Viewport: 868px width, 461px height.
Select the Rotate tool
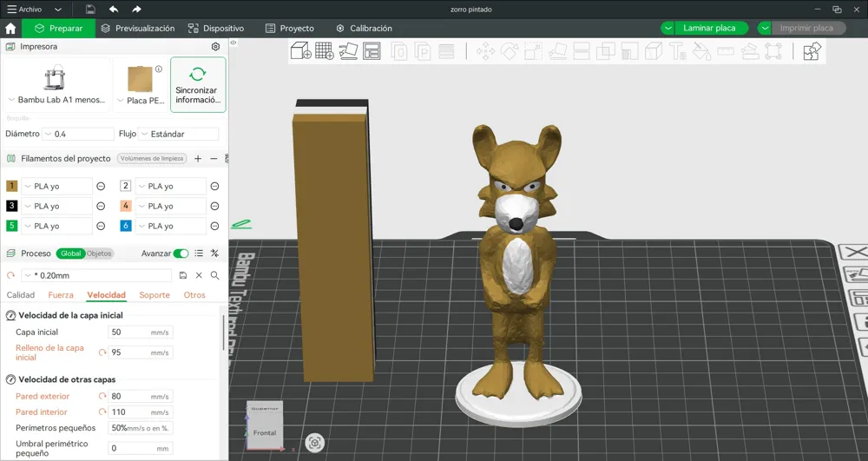click(510, 51)
